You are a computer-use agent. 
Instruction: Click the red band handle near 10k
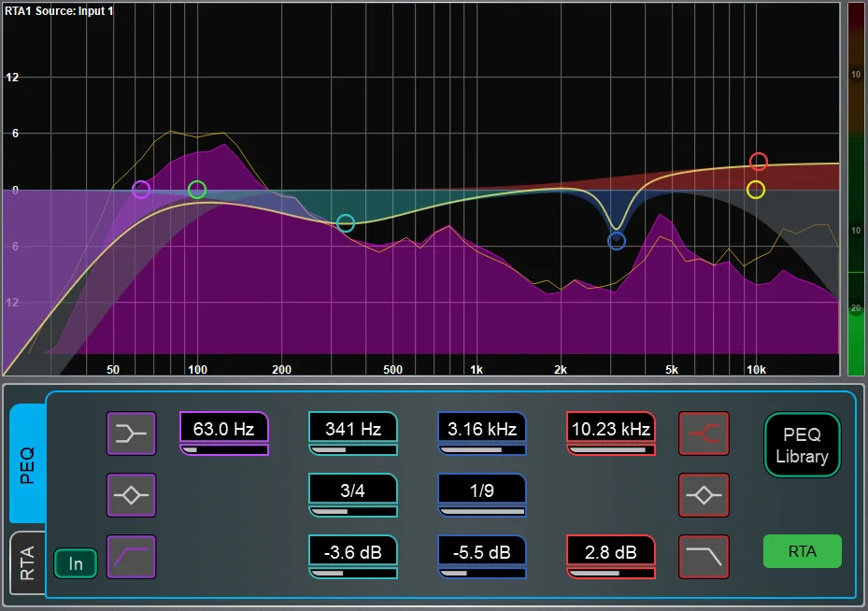(759, 162)
